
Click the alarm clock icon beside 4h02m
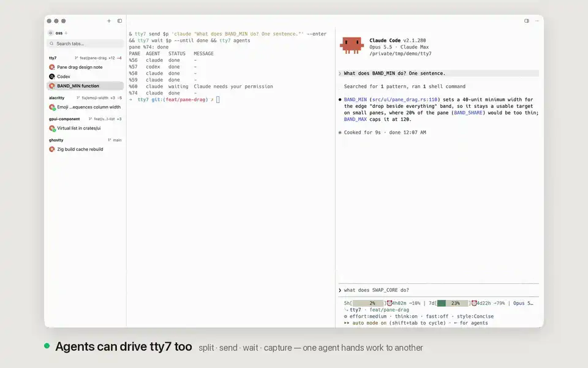(390, 304)
